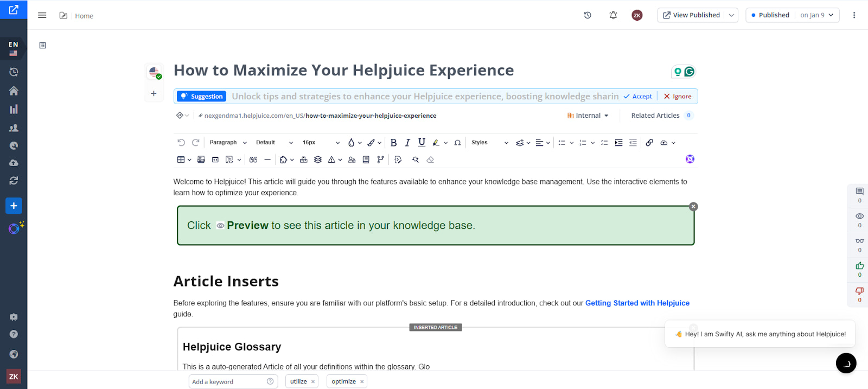Click the article URL link
The height and width of the screenshot is (389, 868).
coord(320,116)
